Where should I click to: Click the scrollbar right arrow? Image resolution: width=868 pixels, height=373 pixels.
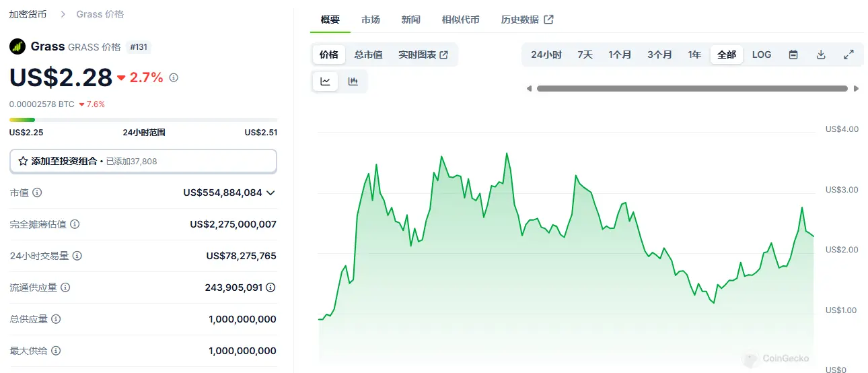click(x=856, y=88)
